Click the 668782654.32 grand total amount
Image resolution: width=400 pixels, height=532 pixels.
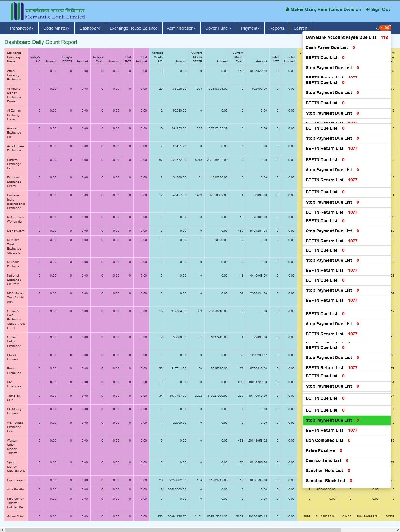pos(217,517)
